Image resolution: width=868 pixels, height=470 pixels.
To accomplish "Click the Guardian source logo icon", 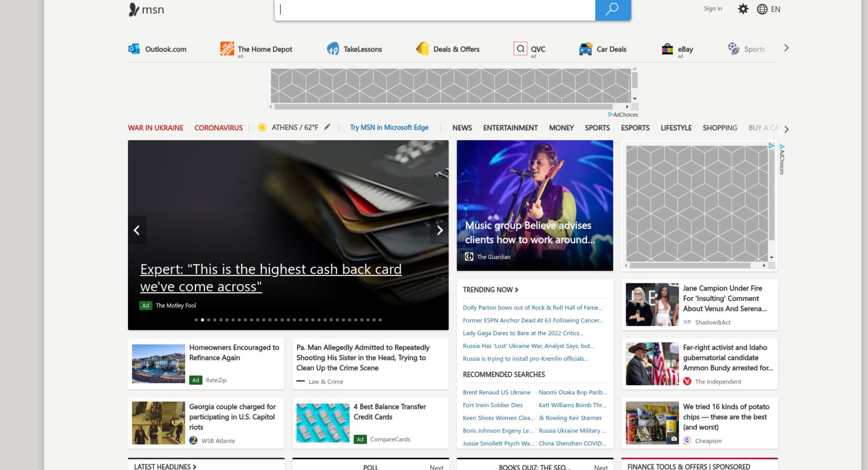I will tap(469, 257).
